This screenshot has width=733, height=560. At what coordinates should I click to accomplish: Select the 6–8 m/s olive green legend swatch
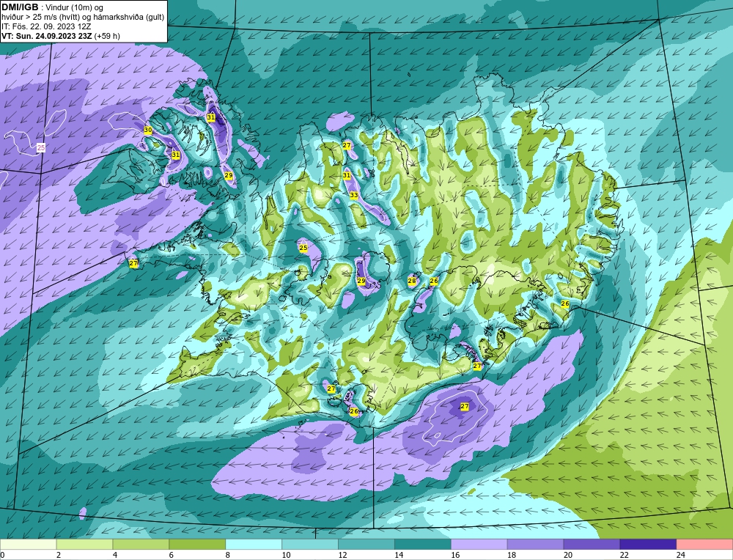tap(197, 545)
